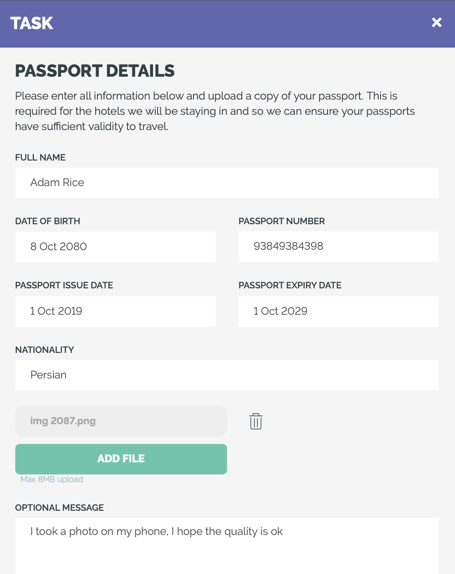Select the img 2087.png file chip
The image size is (455, 574).
pos(121,421)
